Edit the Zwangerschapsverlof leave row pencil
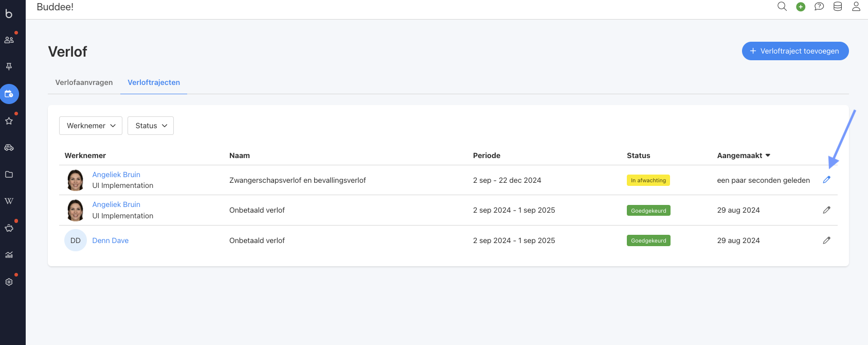 (x=827, y=180)
